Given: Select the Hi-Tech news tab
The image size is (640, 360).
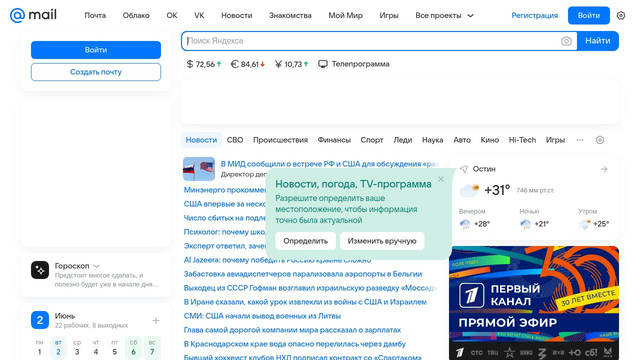Looking at the screenshot, I should (x=522, y=140).
